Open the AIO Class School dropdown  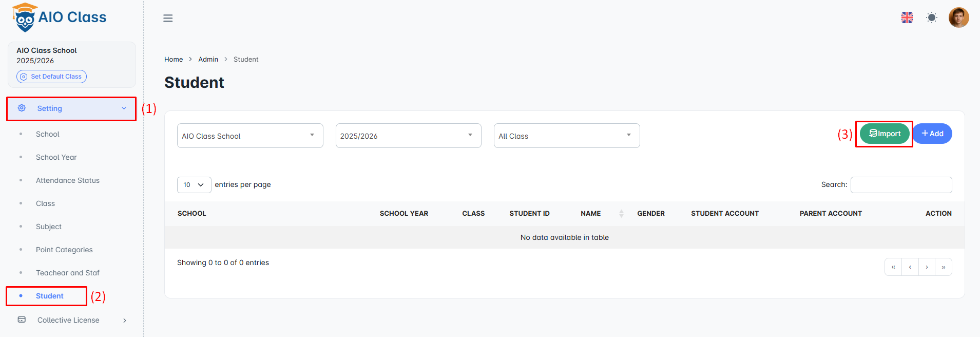pos(250,136)
